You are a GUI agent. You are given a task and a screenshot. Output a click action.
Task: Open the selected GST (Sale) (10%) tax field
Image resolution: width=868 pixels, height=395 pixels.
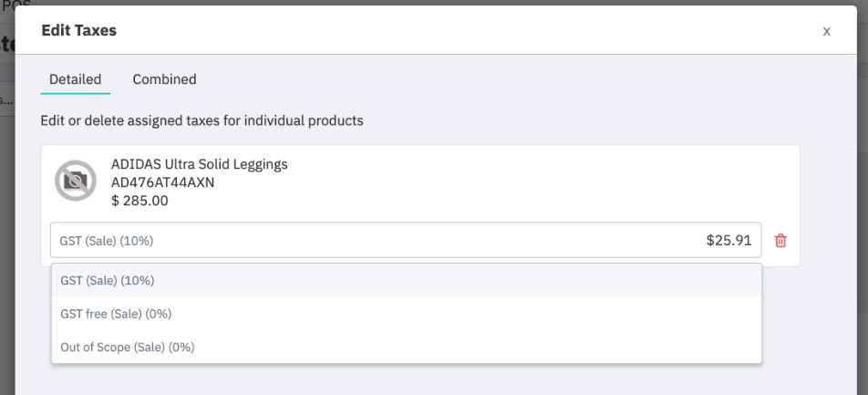[405, 241]
